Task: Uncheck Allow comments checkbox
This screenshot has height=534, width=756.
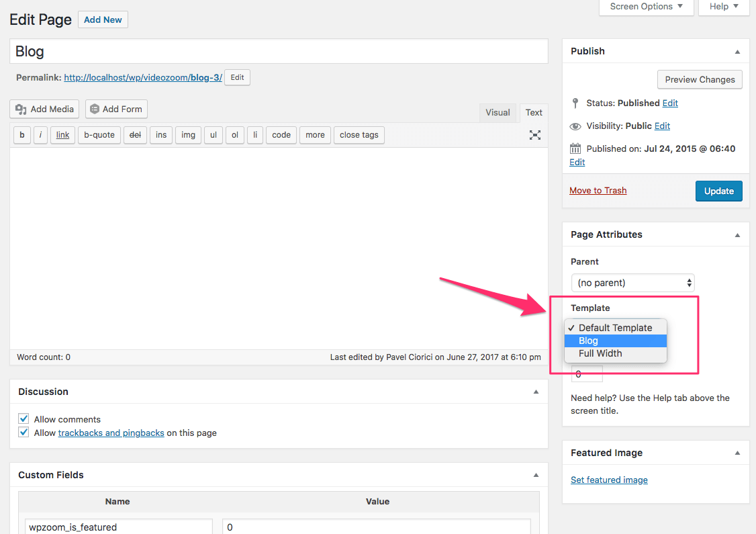Action: pos(24,419)
